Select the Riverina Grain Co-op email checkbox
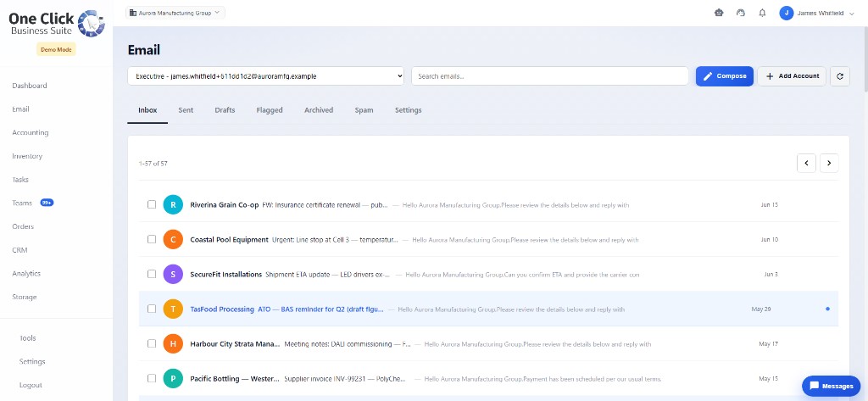Screen dimensions: 868x401 click(152, 205)
